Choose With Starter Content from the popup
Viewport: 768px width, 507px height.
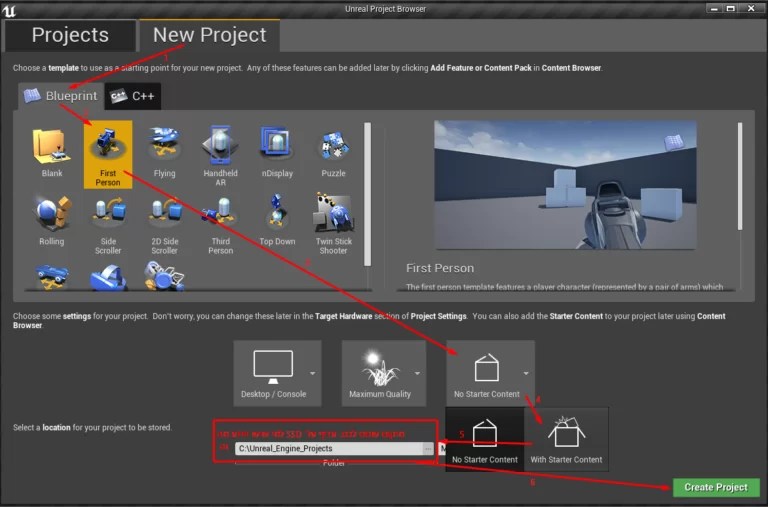click(x=566, y=439)
